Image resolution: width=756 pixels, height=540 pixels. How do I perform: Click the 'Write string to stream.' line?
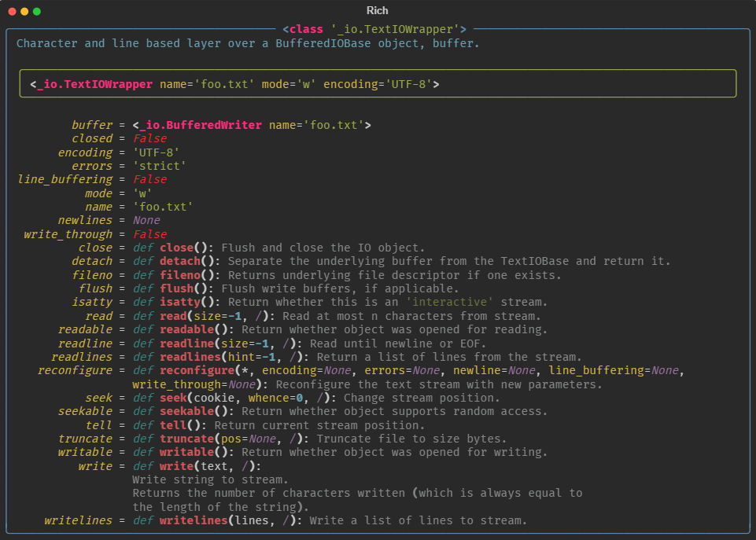coord(210,480)
